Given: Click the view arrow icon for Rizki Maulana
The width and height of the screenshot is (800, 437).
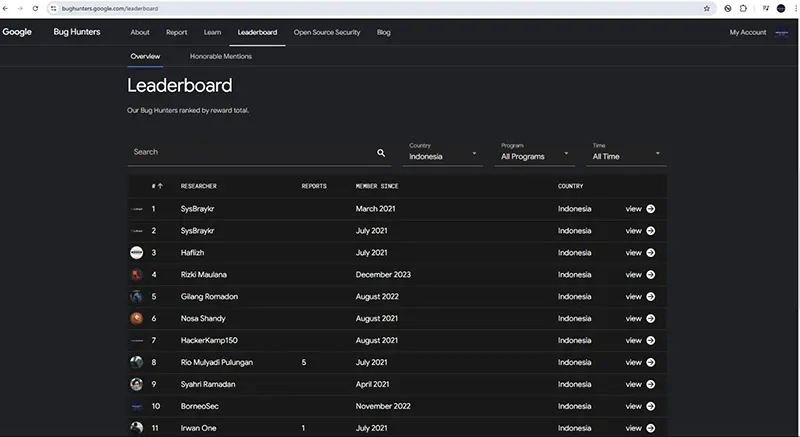Looking at the screenshot, I should pos(651,274).
